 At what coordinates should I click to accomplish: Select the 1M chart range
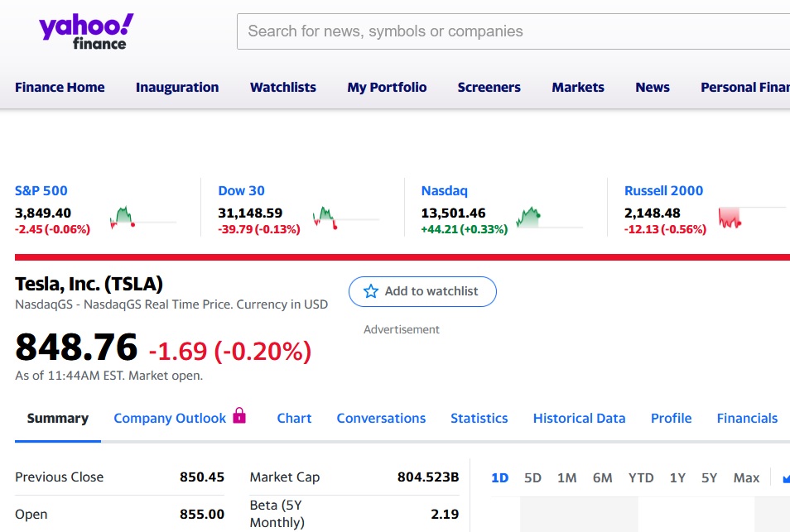coord(566,477)
